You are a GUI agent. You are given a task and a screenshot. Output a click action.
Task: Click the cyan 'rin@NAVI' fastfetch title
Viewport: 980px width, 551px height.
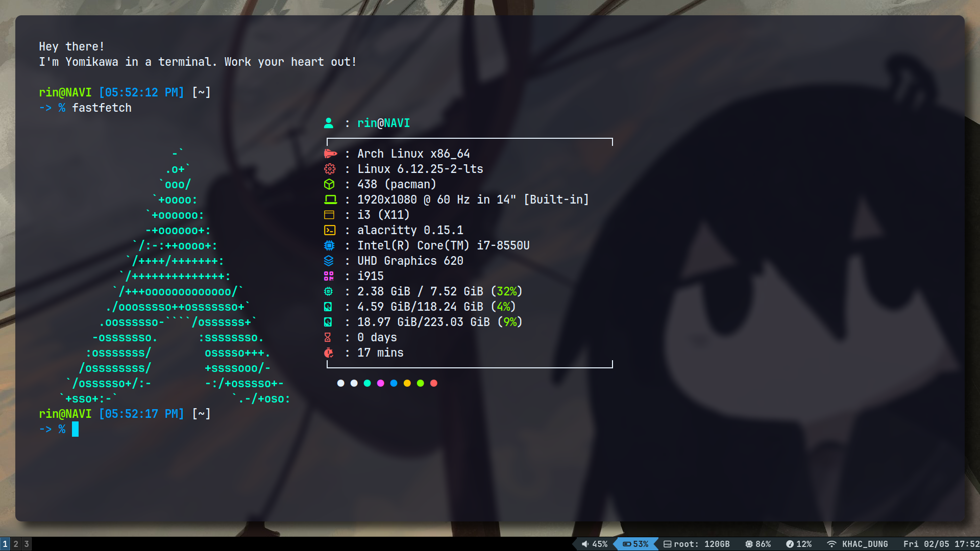coord(383,123)
